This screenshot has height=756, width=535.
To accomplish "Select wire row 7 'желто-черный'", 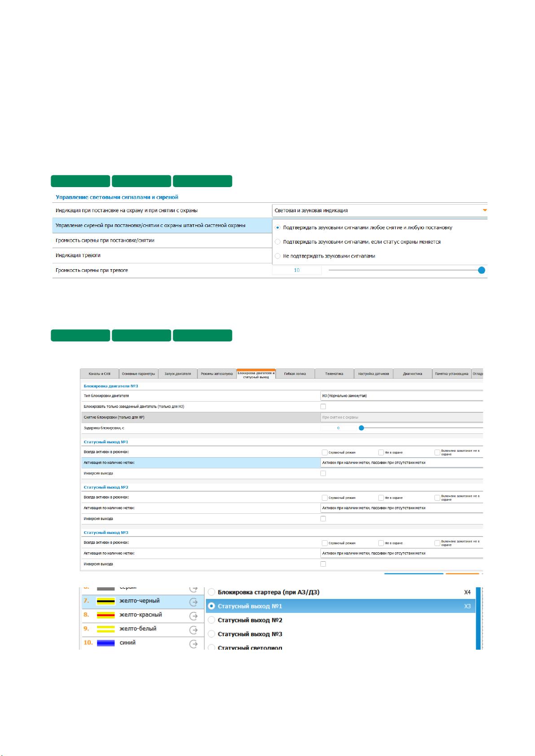I will 142,602.
